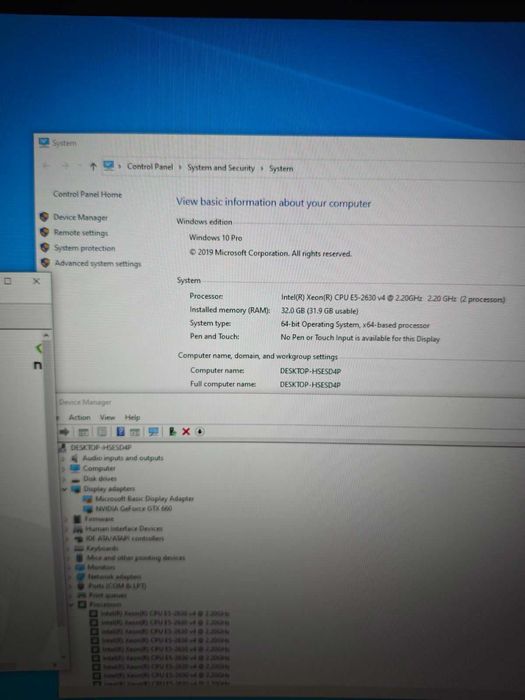525x700 pixels.
Task: Expand the Monitors category
Action: pos(69,567)
